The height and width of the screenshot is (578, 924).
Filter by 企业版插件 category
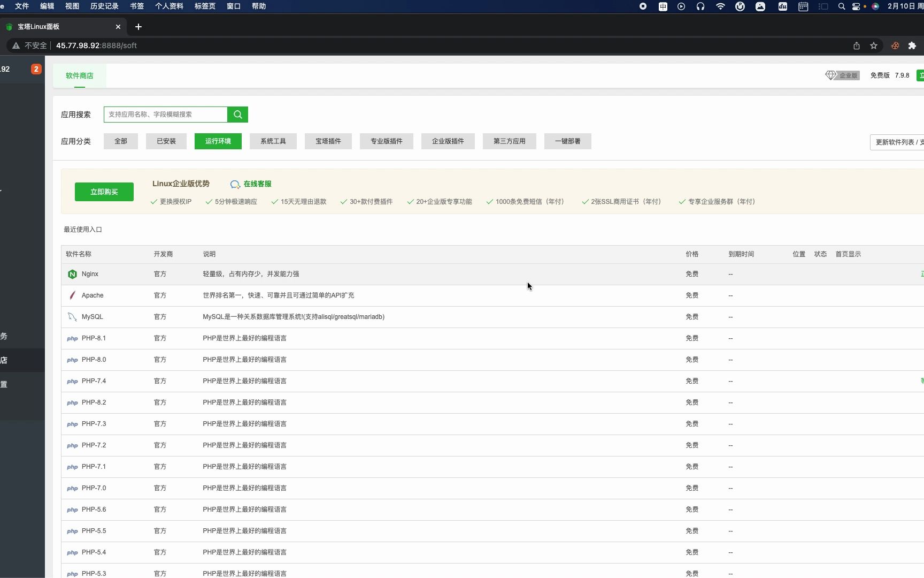(x=448, y=141)
